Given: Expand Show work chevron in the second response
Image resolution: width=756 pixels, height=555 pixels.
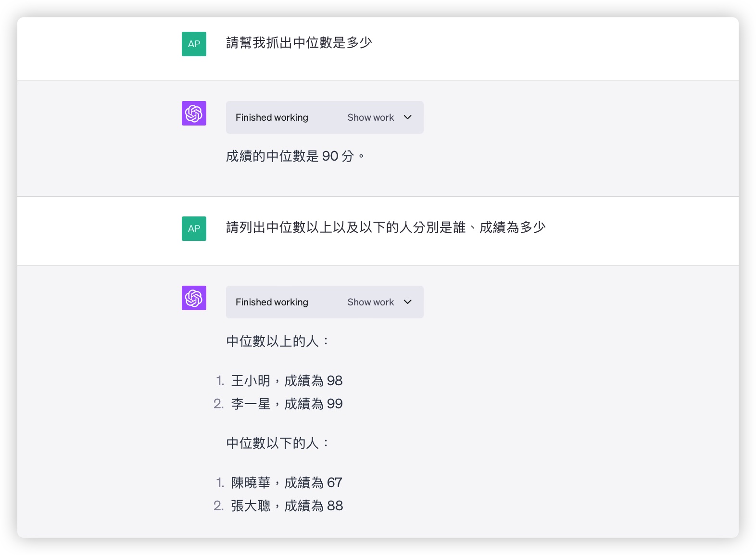Looking at the screenshot, I should 408,302.
